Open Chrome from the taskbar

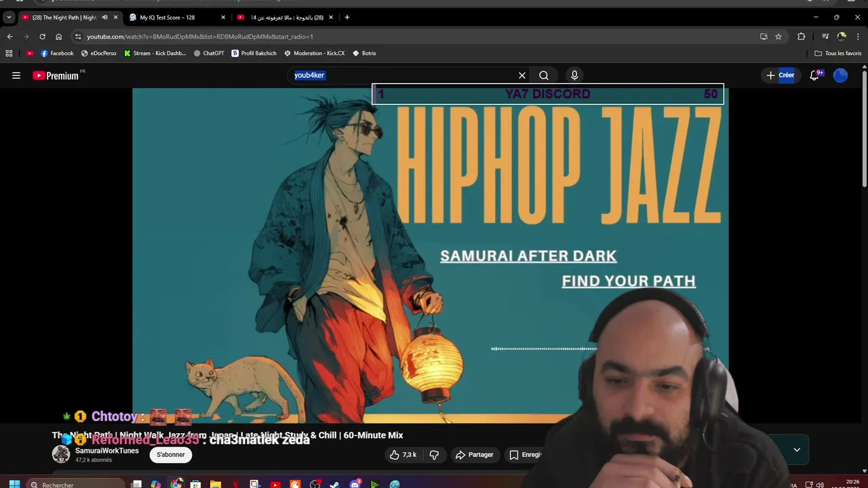(176, 484)
